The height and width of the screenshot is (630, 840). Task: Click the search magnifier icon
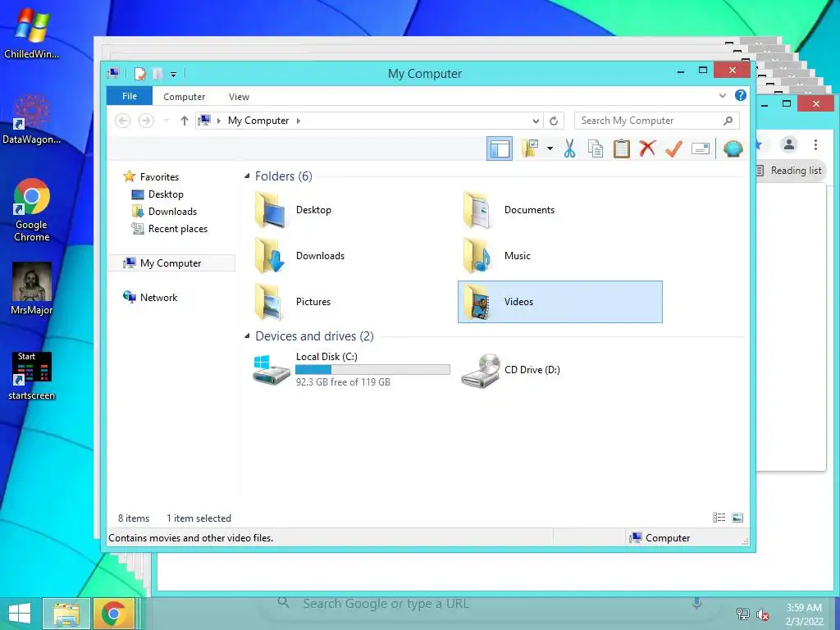coord(728,121)
